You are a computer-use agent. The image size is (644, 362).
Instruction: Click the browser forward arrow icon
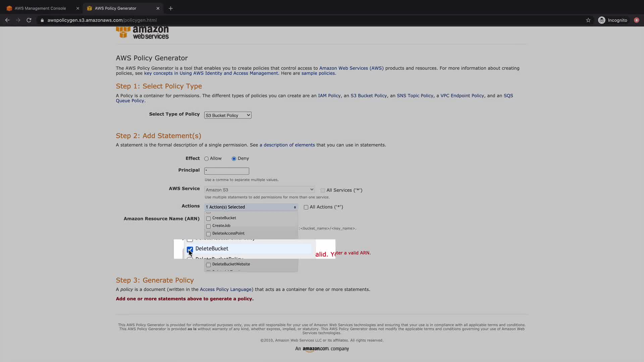tap(18, 20)
